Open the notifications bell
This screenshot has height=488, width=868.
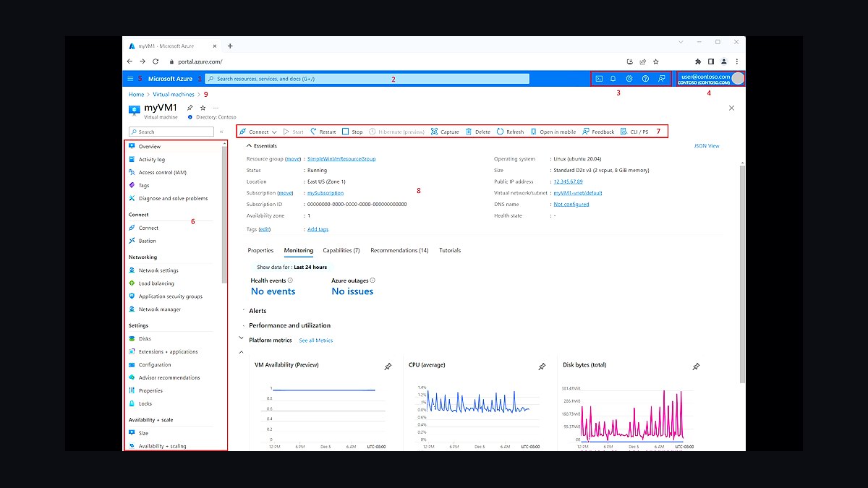click(613, 79)
